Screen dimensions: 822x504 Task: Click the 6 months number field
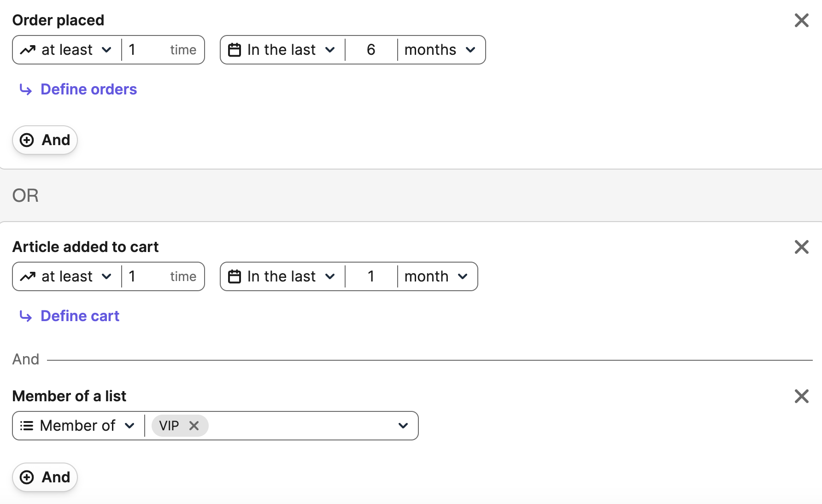[371, 50]
